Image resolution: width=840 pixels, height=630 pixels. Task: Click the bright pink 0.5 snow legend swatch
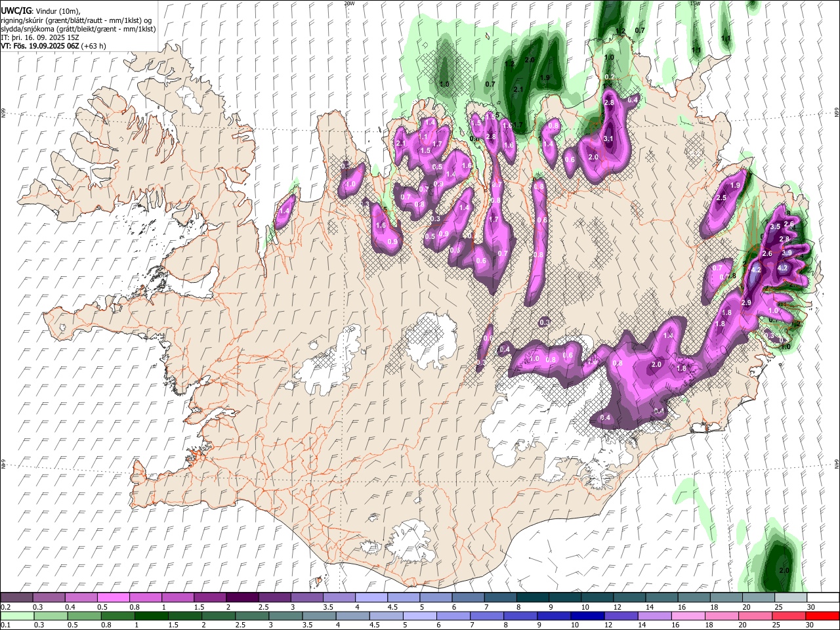(113, 597)
